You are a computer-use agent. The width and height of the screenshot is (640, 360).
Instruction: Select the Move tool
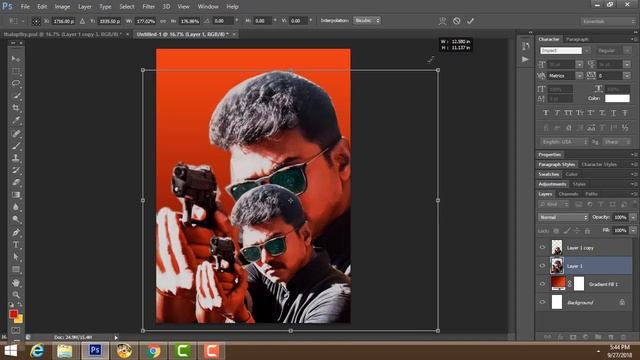16,59
